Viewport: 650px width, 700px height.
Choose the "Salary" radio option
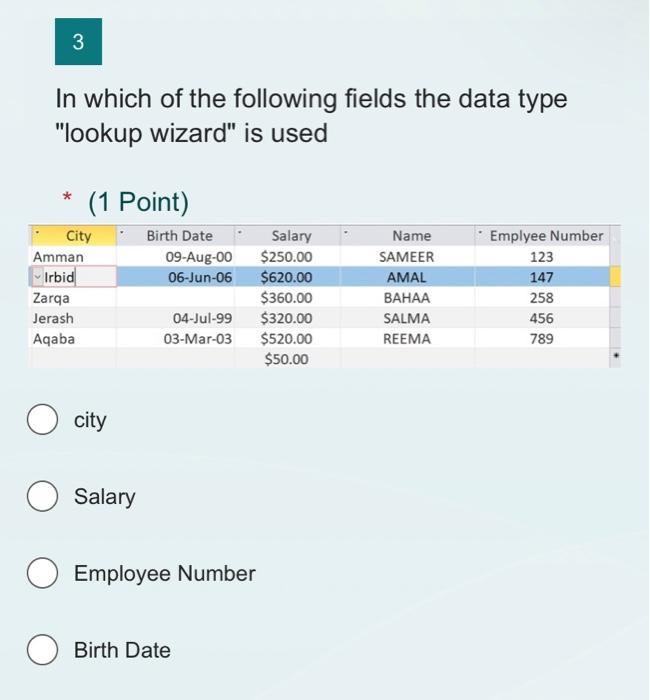(x=42, y=496)
